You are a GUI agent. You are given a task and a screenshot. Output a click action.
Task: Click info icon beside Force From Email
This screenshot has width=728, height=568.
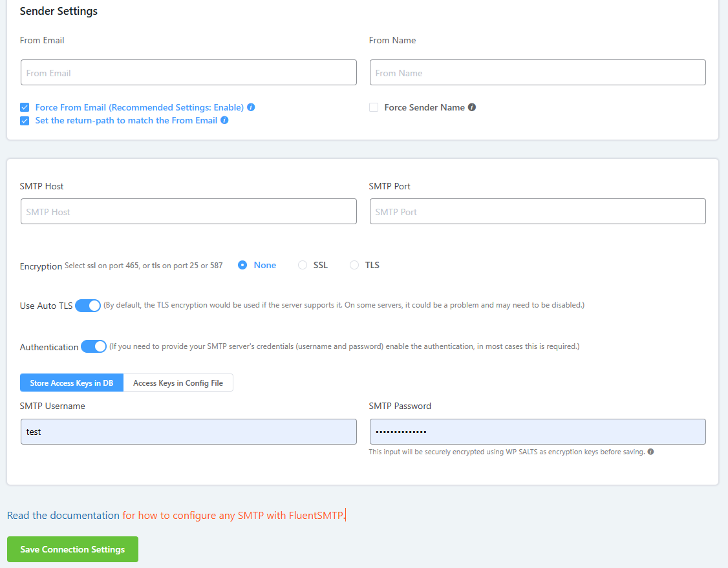coord(251,107)
